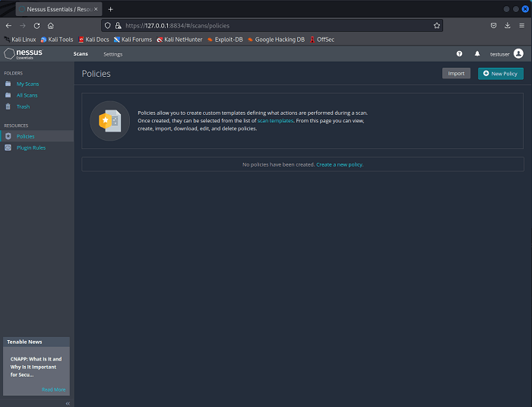Screen dimensions: 532x407
Task: Click the Import button
Action: tap(456, 73)
